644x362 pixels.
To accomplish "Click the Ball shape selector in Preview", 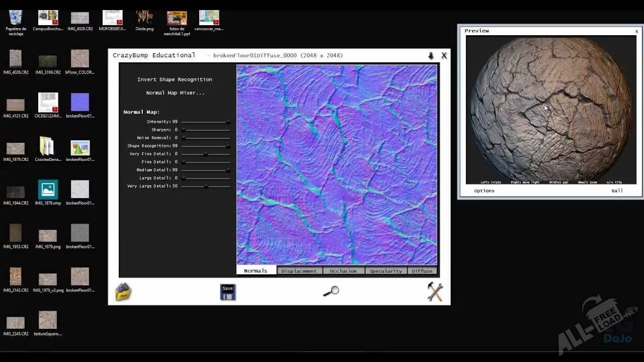I will pos(617,191).
